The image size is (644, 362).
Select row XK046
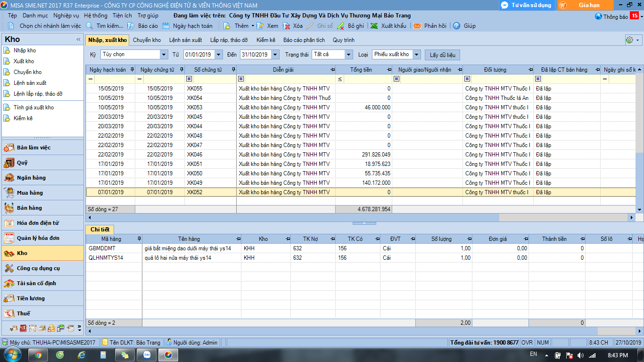pos(361,155)
